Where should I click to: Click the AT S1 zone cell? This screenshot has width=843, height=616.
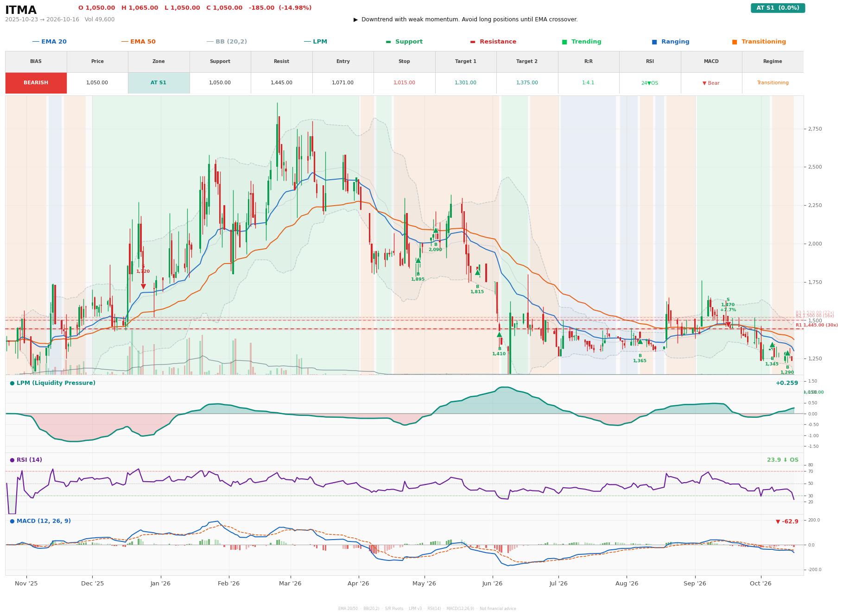pos(158,83)
